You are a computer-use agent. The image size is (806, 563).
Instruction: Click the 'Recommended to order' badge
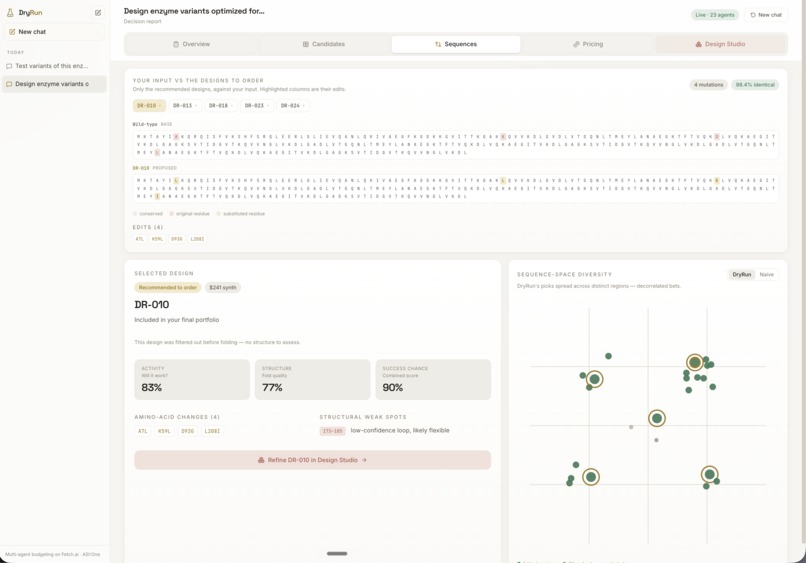click(168, 287)
